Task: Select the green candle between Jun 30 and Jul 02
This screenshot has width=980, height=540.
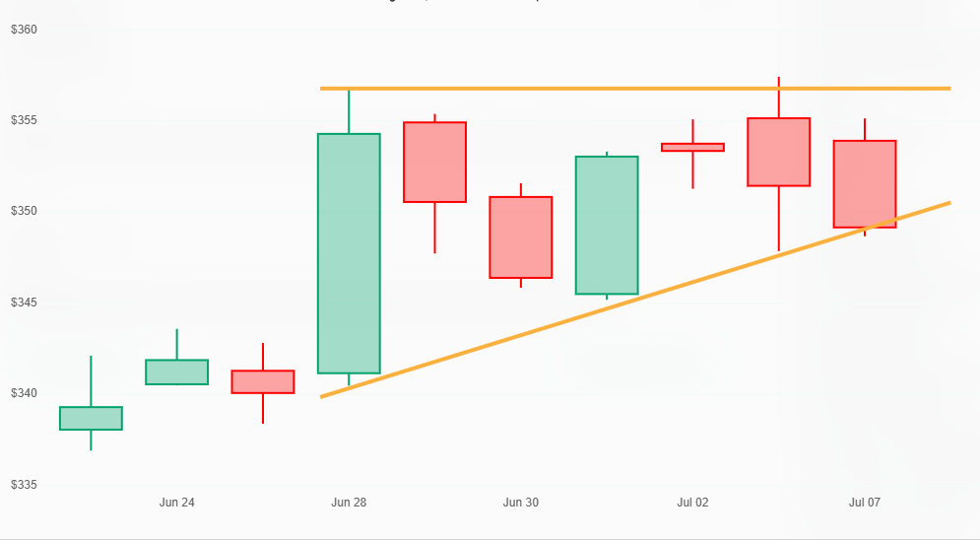Action: click(607, 225)
